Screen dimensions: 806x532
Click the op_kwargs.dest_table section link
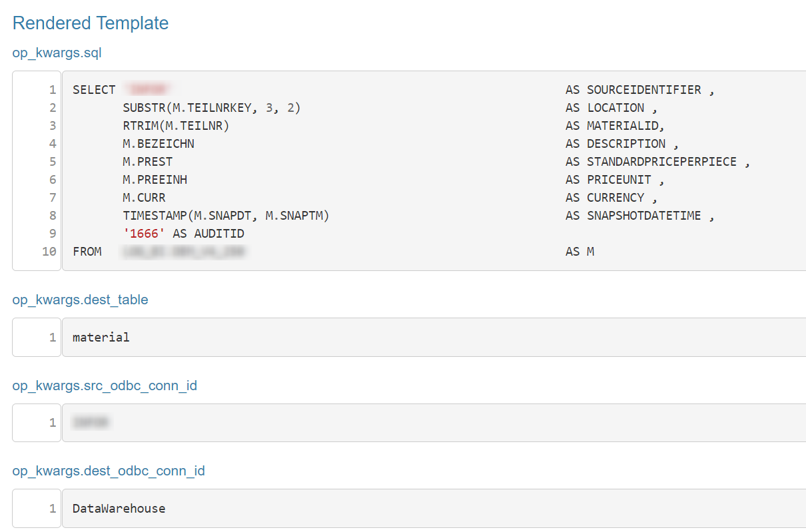point(80,300)
